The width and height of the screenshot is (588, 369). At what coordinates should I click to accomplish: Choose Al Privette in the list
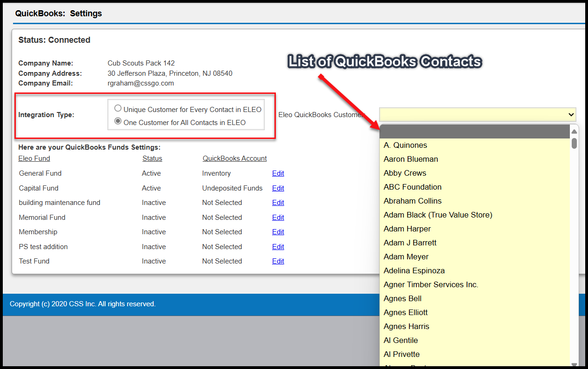(x=474, y=355)
